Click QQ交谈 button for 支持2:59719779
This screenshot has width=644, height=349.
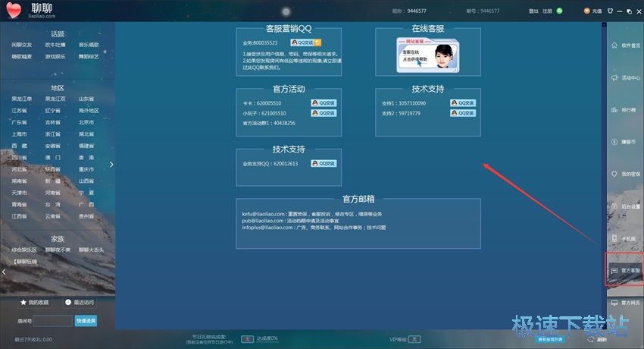tap(463, 113)
